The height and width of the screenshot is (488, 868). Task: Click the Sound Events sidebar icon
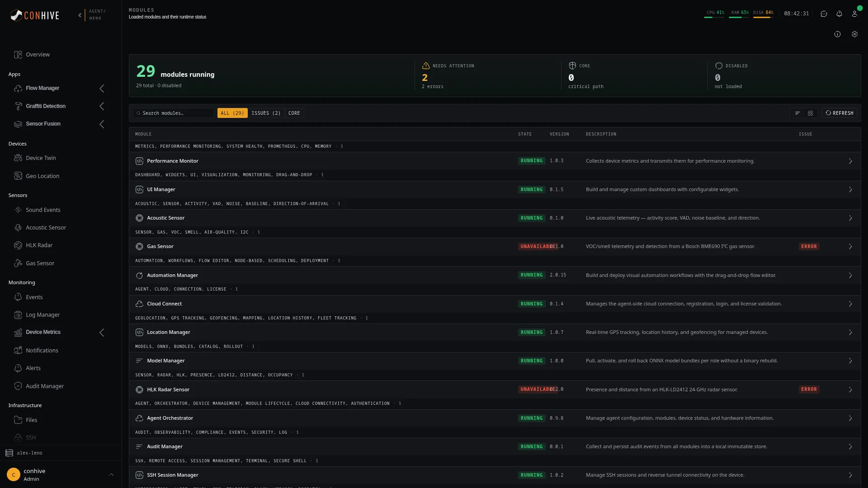pos(18,210)
